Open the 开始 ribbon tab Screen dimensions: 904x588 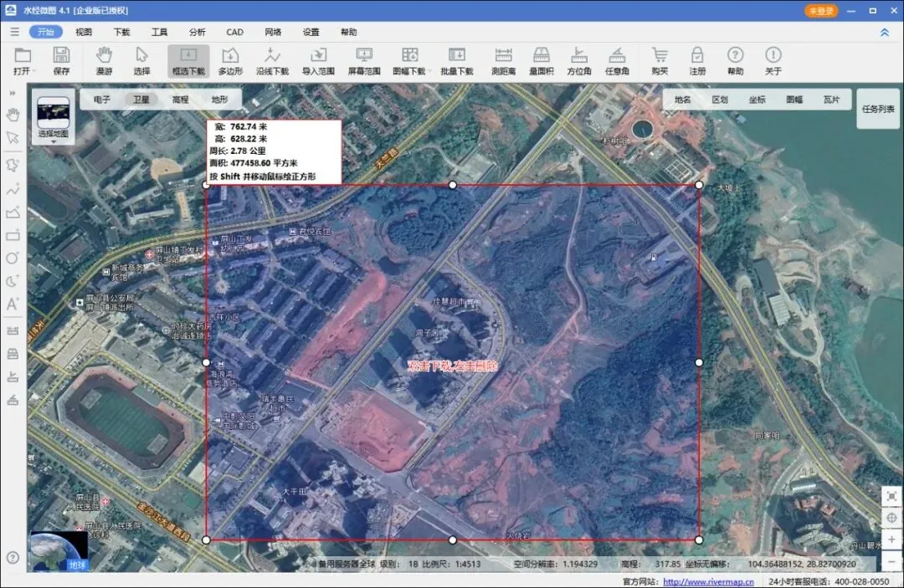(x=46, y=32)
